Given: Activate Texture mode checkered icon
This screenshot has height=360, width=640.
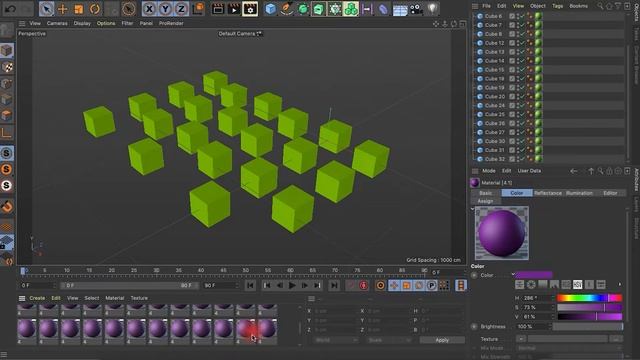Looking at the screenshot, I should point(7,67).
